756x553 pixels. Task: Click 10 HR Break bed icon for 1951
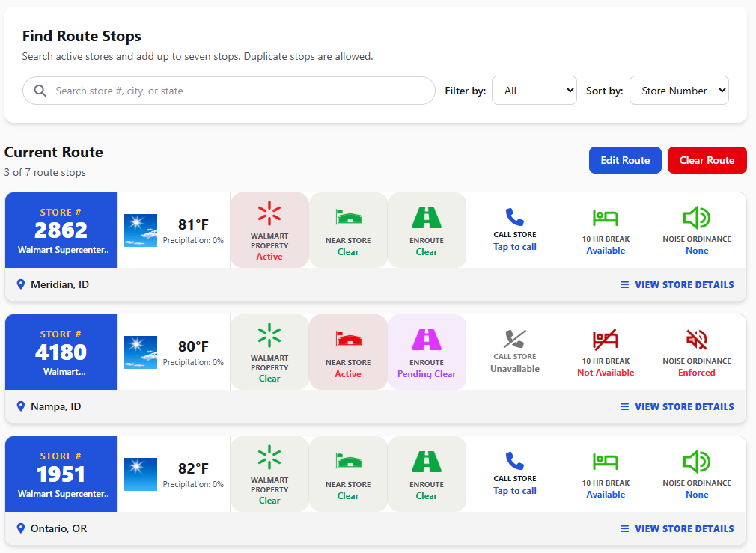pyautogui.click(x=606, y=462)
